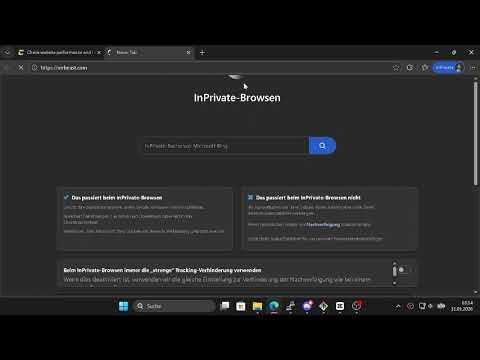This screenshot has width=480, height=360.
Task: Click the battery tray icon
Action: (441, 306)
